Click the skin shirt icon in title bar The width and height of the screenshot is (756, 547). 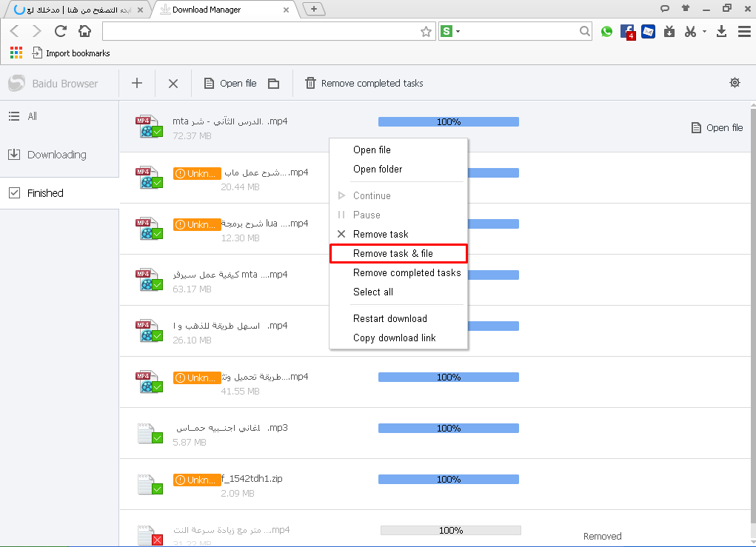(x=686, y=8)
